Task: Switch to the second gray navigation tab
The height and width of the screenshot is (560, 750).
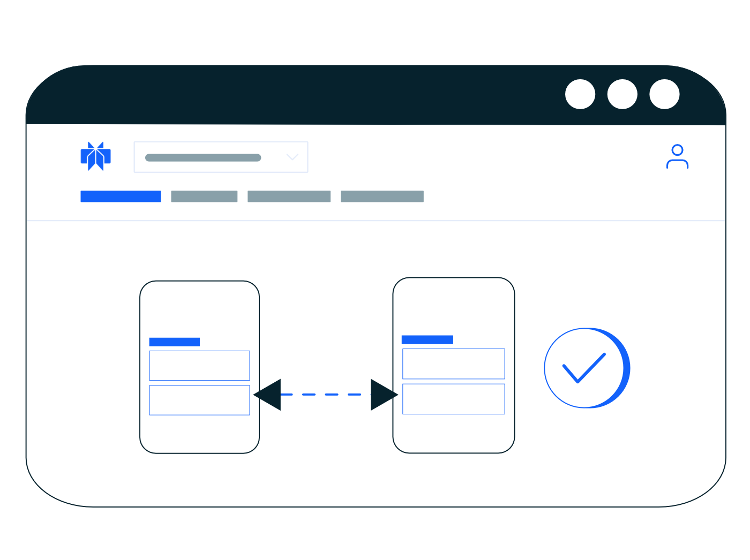Action: click(204, 196)
